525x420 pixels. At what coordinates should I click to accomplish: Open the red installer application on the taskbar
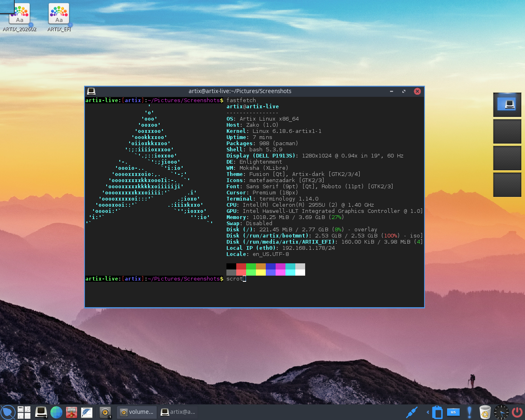pos(72,412)
